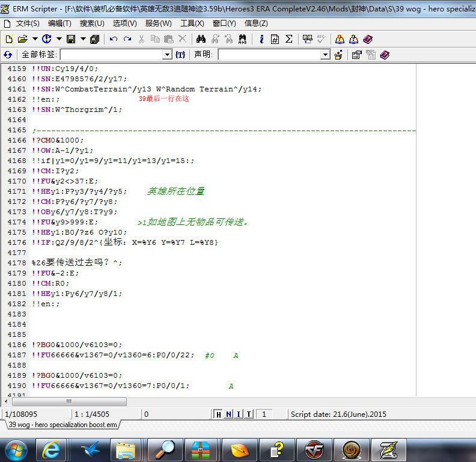
Task: Click the paste clipboard icon
Action: coord(169,39)
